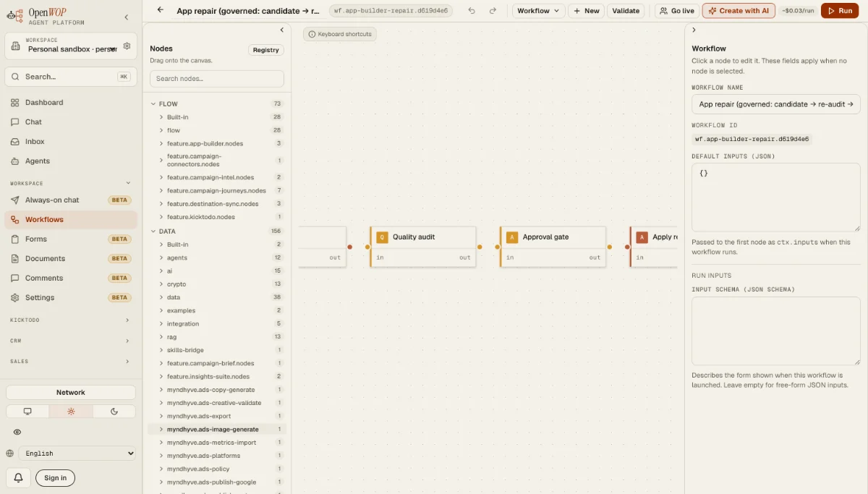Expand feature.kicktodo.nodes group
Image resolution: width=868 pixels, height=494 pixels.
(x=217, y=217)
